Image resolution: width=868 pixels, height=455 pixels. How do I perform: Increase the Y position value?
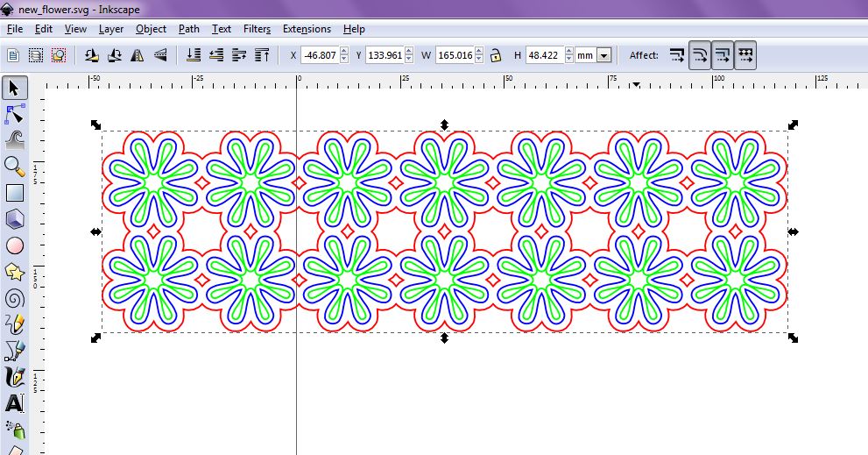click(409, 51)
